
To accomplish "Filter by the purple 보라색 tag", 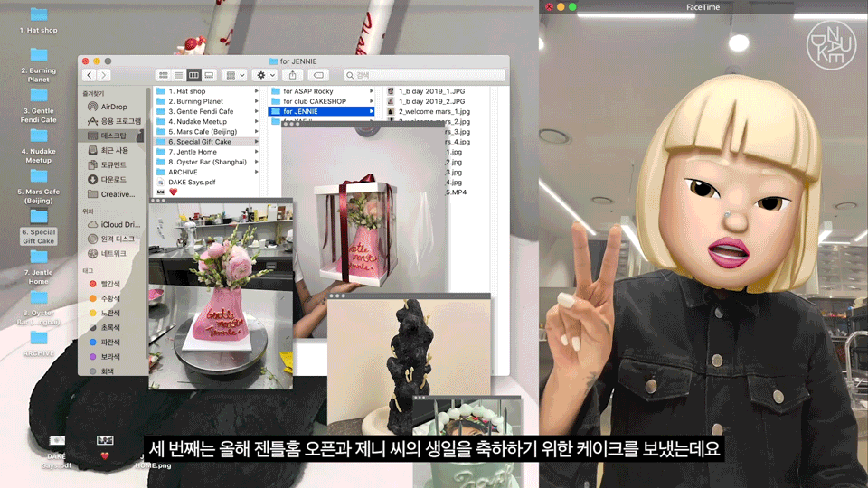I will click(x=105, y=357).
